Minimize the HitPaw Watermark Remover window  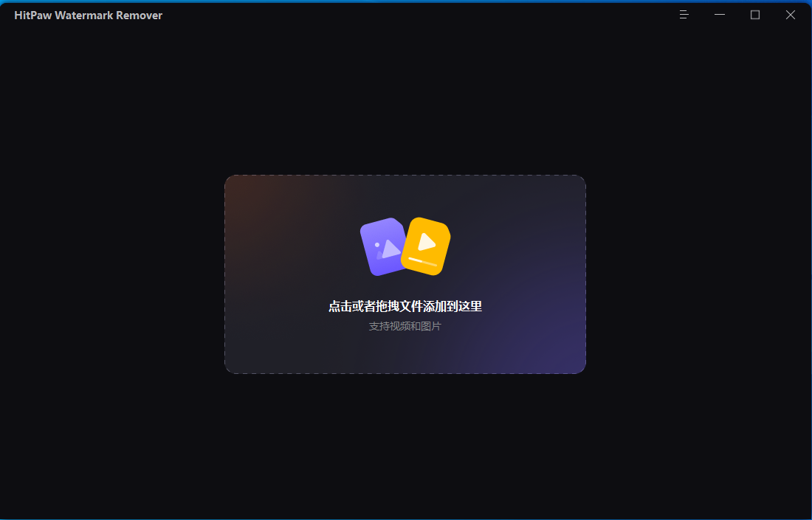tap(719, 15)
